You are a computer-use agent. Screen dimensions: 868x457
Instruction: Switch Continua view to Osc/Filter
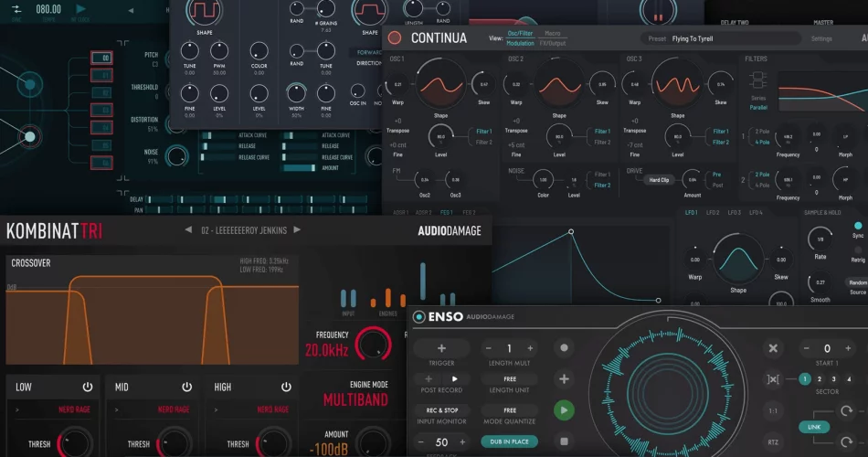pyautogui.click(x=521, y=33)
